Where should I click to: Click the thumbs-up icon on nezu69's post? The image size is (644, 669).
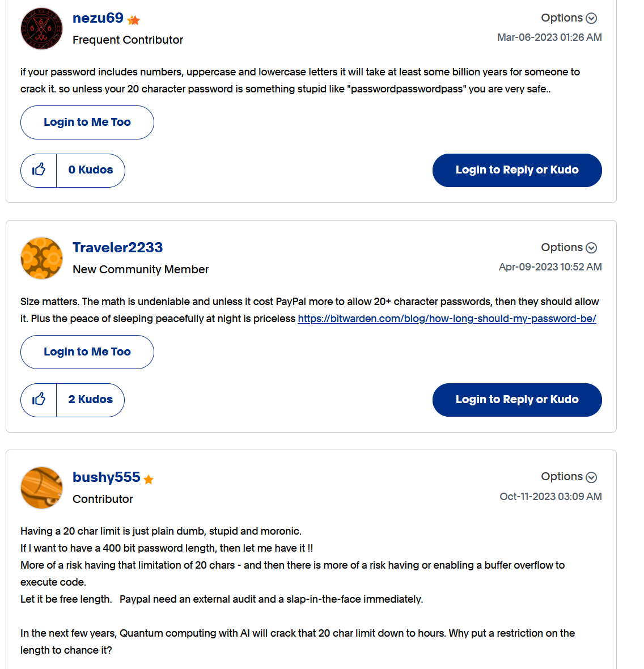click(x=39, y=170)
